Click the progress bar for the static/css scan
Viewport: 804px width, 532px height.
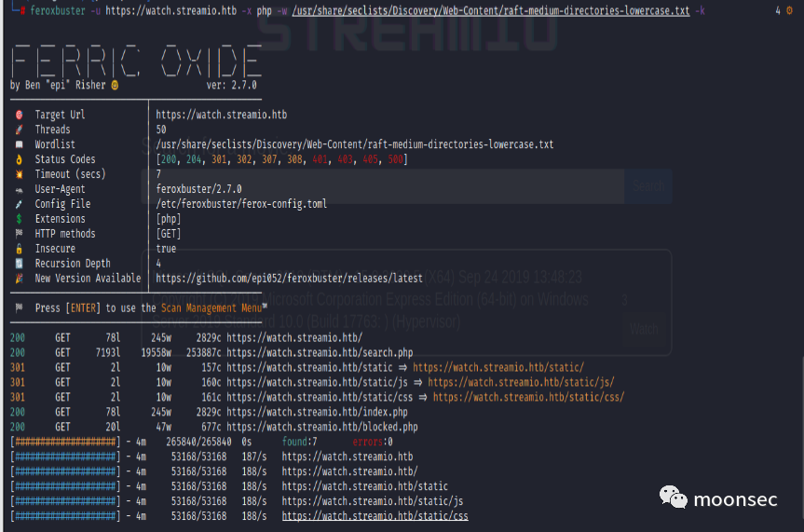pos(65,516)
